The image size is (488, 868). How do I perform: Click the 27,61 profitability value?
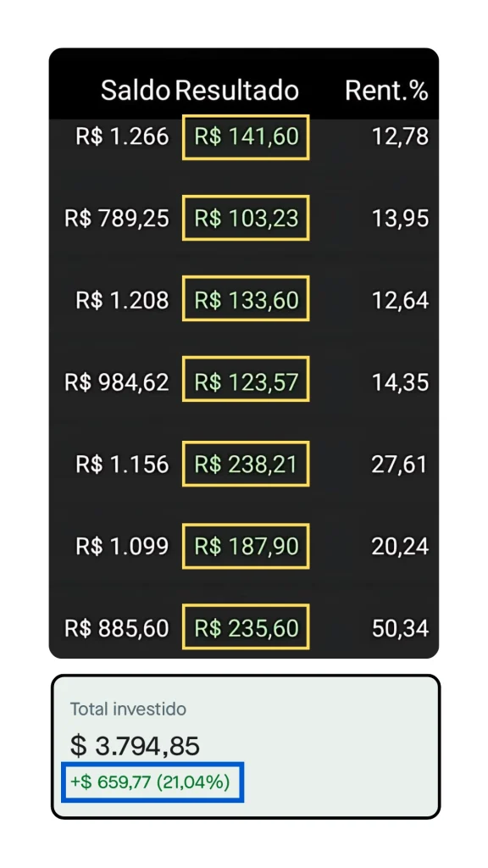click(400, 464)
